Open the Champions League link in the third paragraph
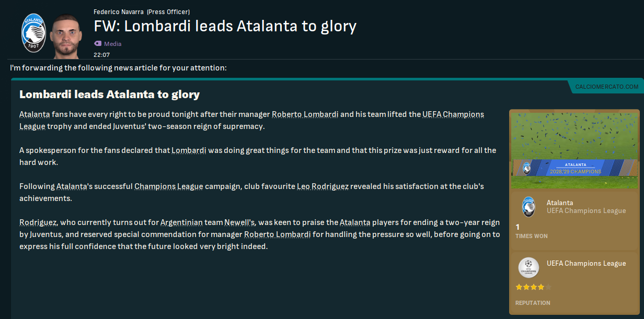 coord(168,186)
